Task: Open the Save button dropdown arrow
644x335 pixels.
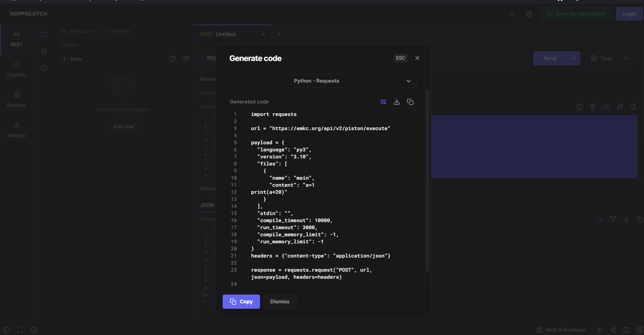Action: click(626, 58)
